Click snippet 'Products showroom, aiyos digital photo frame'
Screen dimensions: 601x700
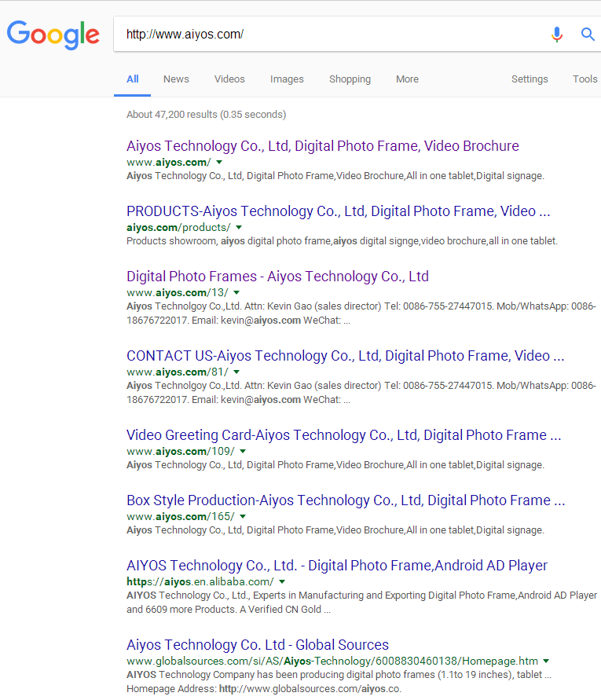[x=342, y=241]
